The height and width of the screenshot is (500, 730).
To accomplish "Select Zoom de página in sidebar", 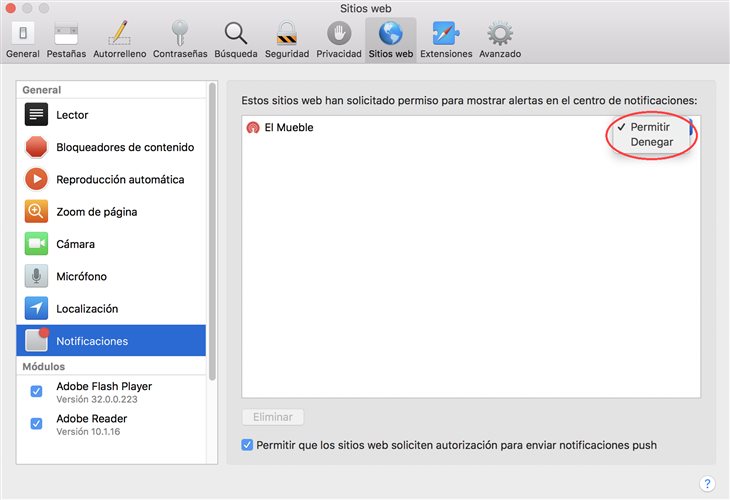I will 111,212.
